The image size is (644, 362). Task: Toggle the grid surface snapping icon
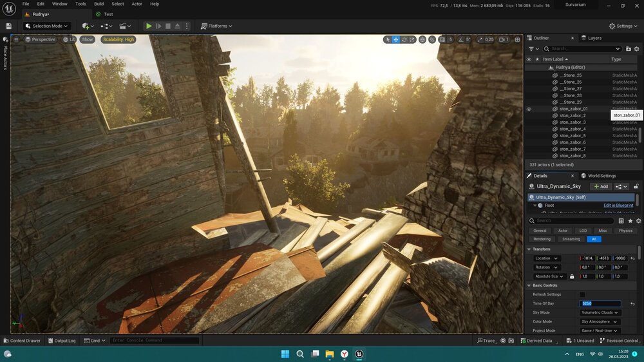[432, 39]
